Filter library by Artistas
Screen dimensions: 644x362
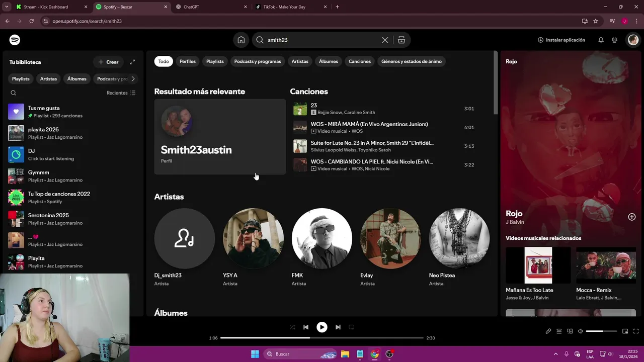tap(48, 78)
